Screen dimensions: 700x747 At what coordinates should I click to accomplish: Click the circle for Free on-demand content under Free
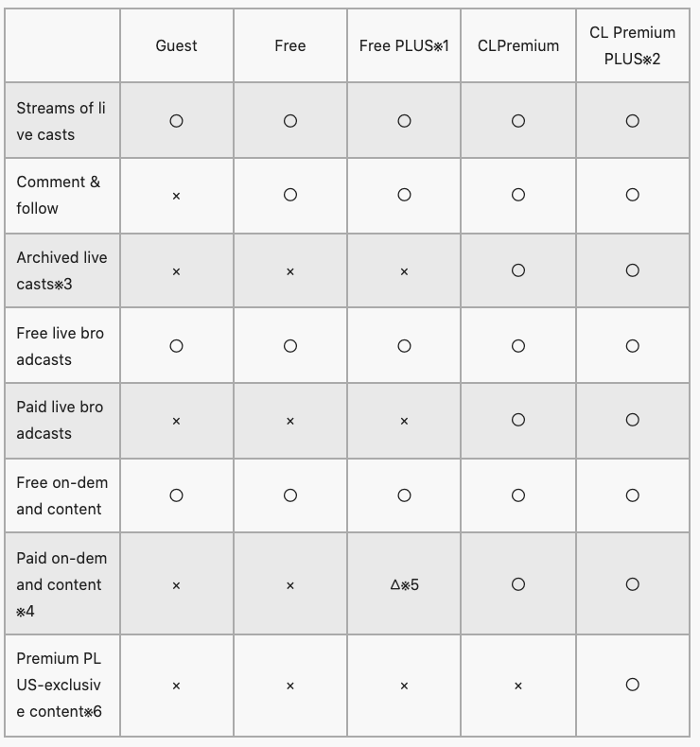click(x=289, y=495)
